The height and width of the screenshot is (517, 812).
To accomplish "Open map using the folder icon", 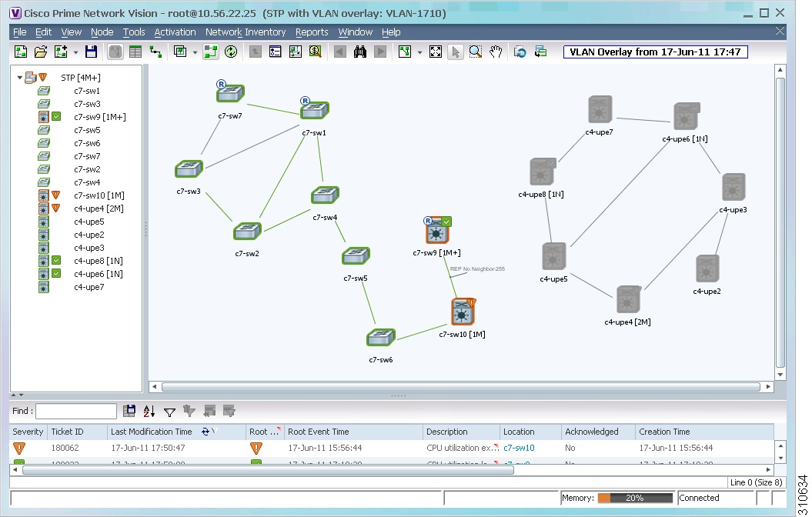I will pos(40,52).
